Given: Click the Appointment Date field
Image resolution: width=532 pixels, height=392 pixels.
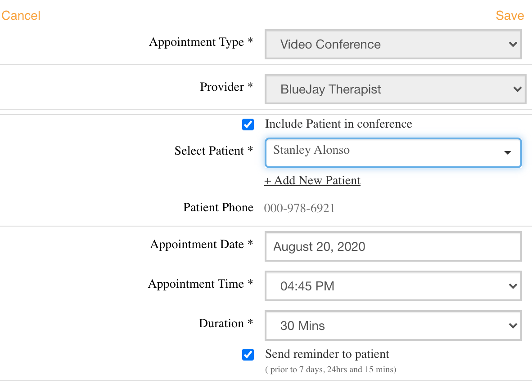Looking at the screenshot, I should coord(393,246).
